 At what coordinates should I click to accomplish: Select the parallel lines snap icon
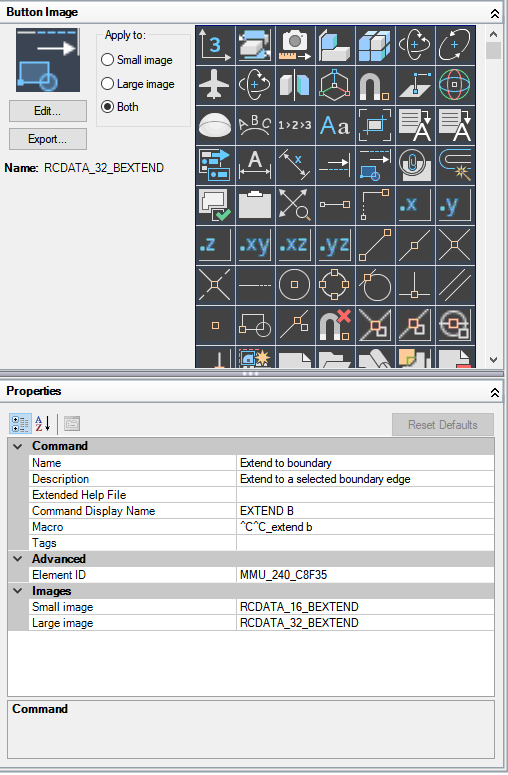tap(455, 286)
